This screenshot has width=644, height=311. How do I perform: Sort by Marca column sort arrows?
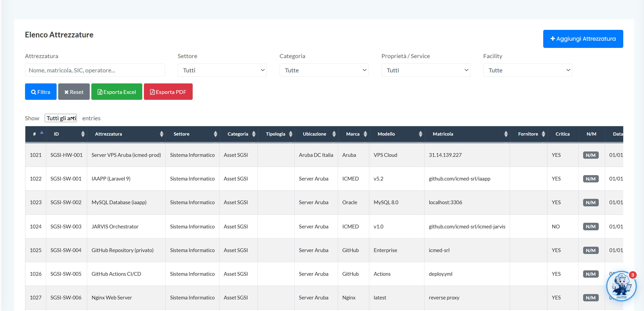(365, 134)
